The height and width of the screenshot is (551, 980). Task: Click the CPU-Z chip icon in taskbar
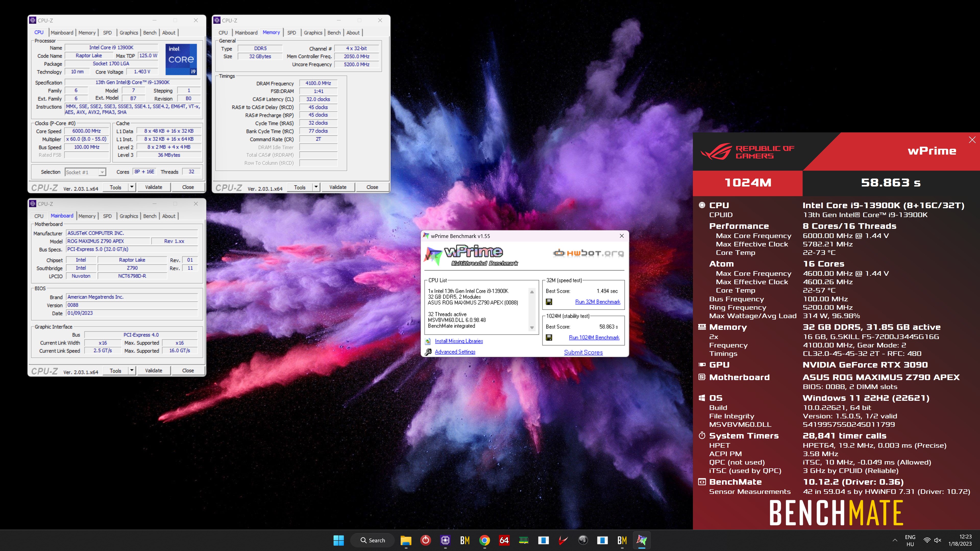pos(445,540)
